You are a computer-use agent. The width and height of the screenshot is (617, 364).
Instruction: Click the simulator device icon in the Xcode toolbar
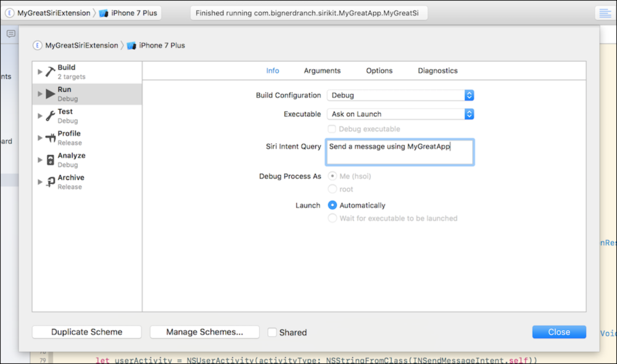point(104,14)
